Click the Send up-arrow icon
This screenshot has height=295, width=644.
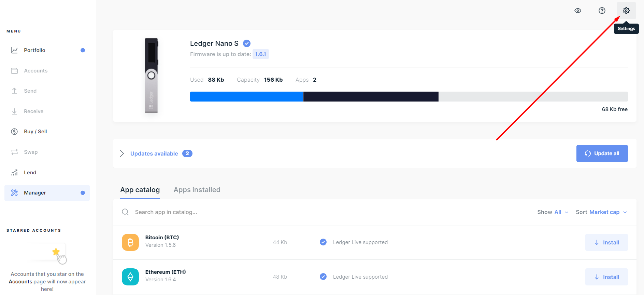click(x=14, y=91)
